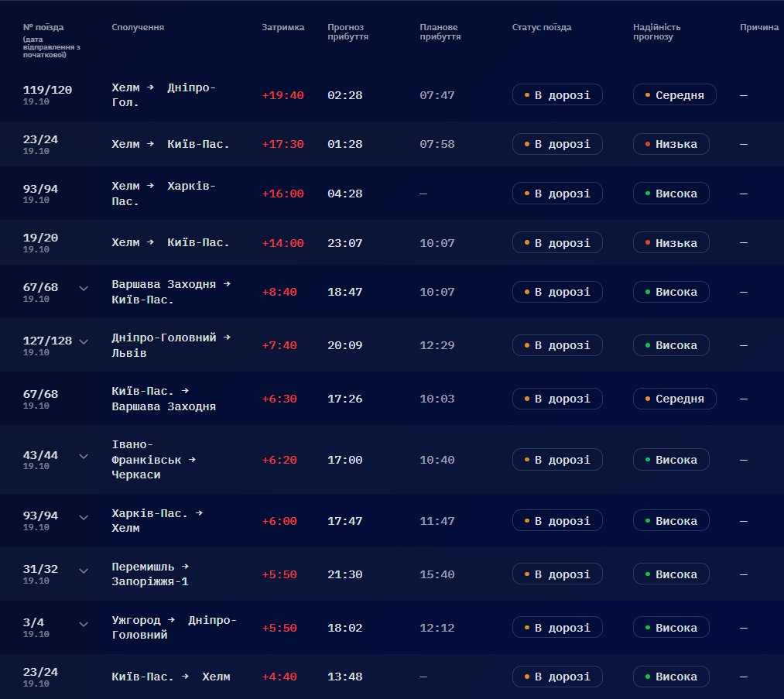Click the delay value +4:40
The image size is (784, 699).
(279, 677)
